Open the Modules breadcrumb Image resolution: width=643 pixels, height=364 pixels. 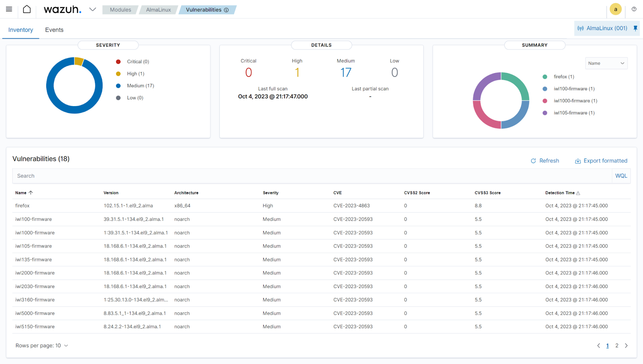point(121,10)
